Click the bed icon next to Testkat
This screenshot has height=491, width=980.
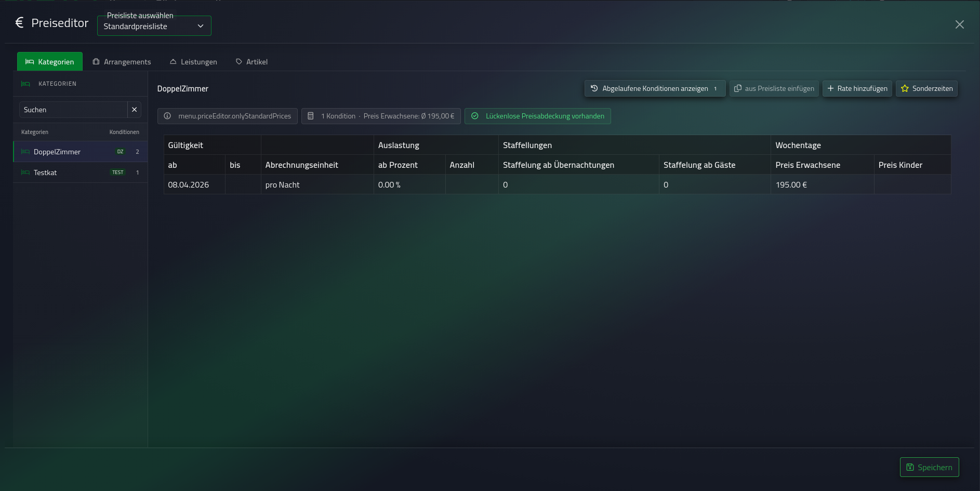pos(25,172)
